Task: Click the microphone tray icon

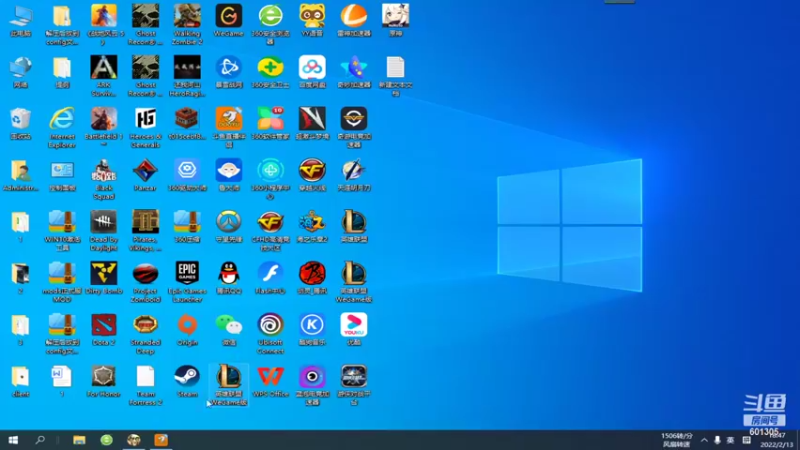Action: pos(717,440)
